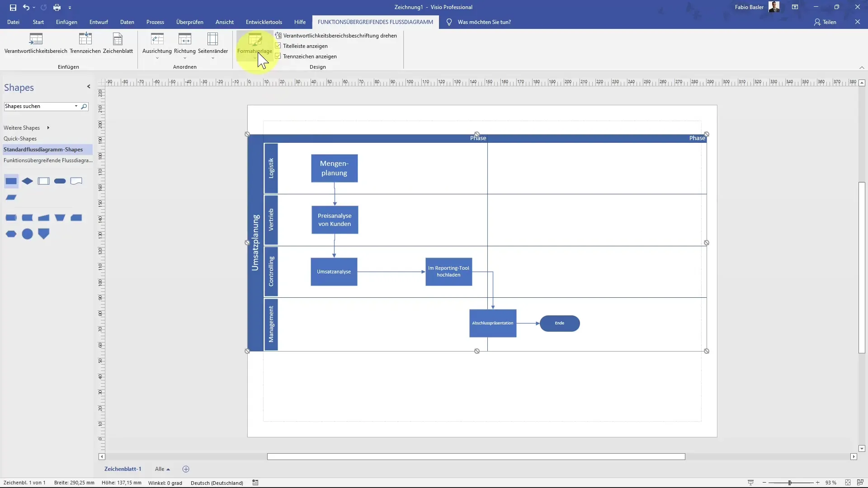Select the cylinder Database shape
The height and width of the screenshot is (488, 868).
11,218
